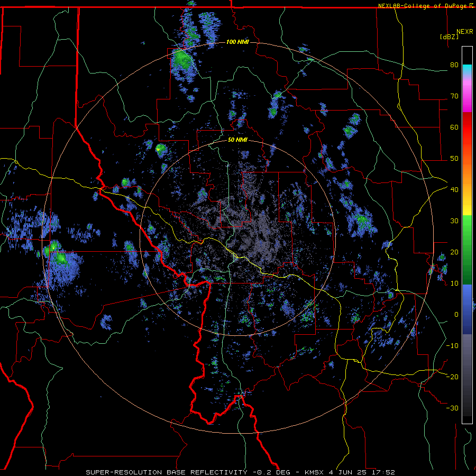Viewport: 476px width, 476px height.
Task: Click the KMSX station identifier
Action: pyautogui.click(x=315, y=472)
